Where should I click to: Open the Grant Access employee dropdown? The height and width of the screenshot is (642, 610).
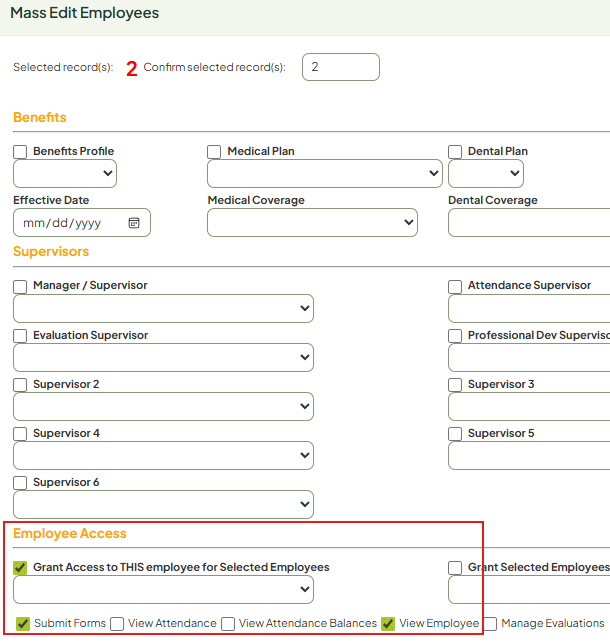tap(163, 590)
